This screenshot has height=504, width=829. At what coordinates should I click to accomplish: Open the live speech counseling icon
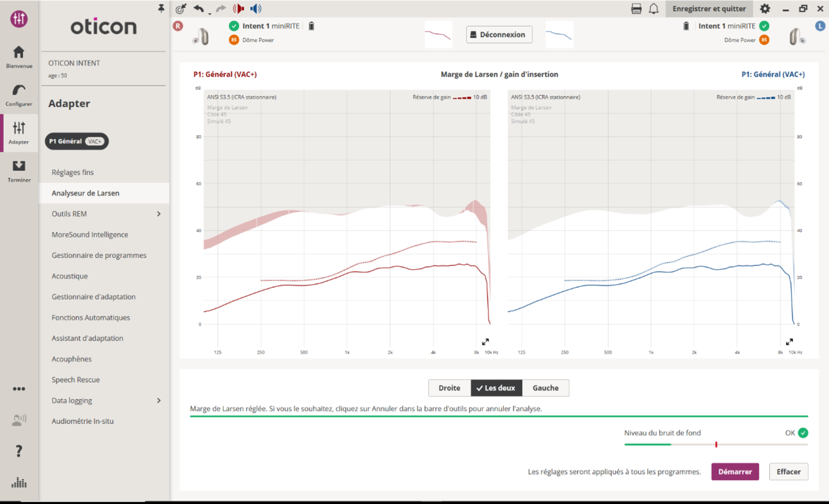click(19, 420)
